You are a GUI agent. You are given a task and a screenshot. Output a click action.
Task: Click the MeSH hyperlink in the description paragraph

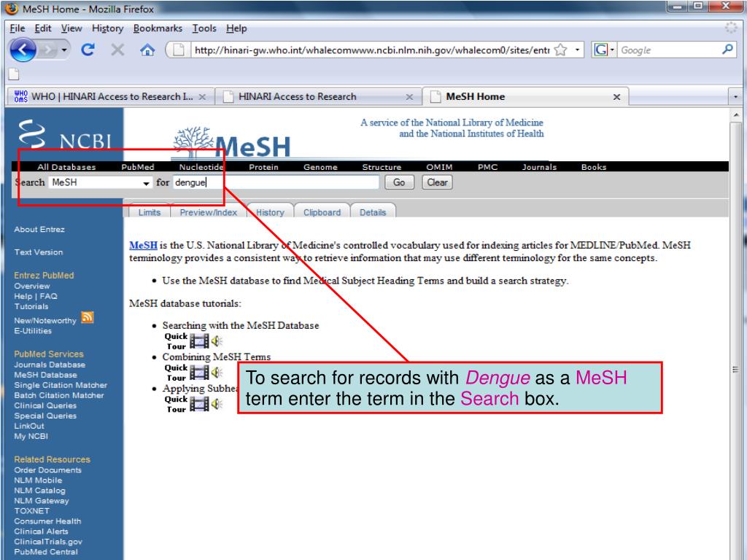click(x=143, y=245)
